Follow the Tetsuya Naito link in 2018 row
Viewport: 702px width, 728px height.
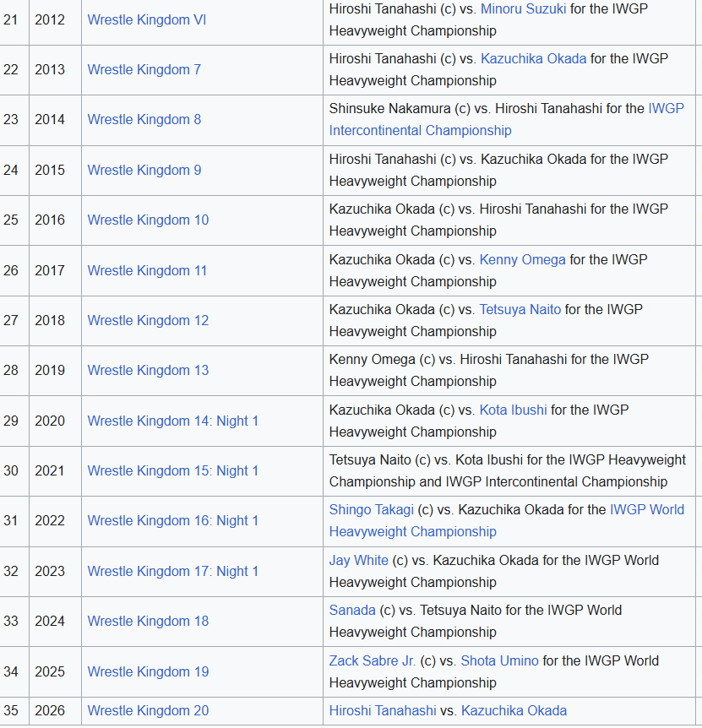tap(520, 310)
